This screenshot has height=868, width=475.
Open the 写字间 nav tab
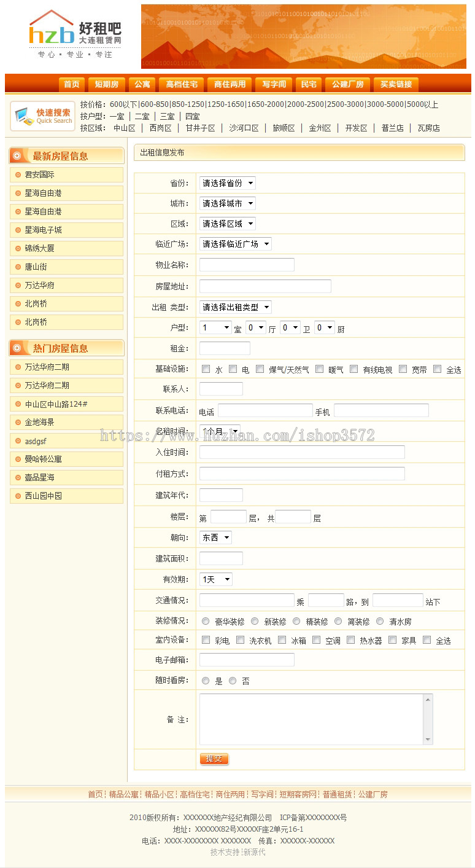click(274, 84)
